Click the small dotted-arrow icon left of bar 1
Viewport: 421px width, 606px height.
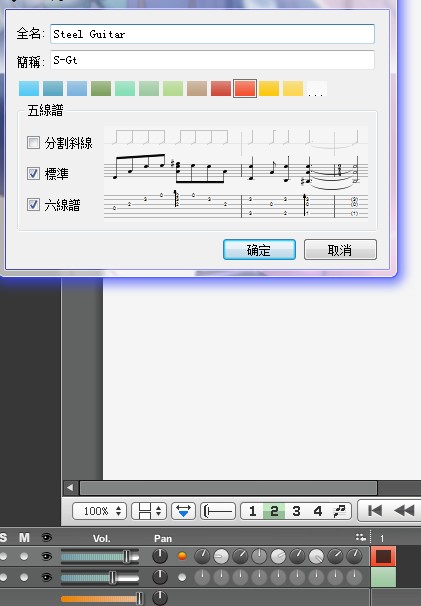360,537
